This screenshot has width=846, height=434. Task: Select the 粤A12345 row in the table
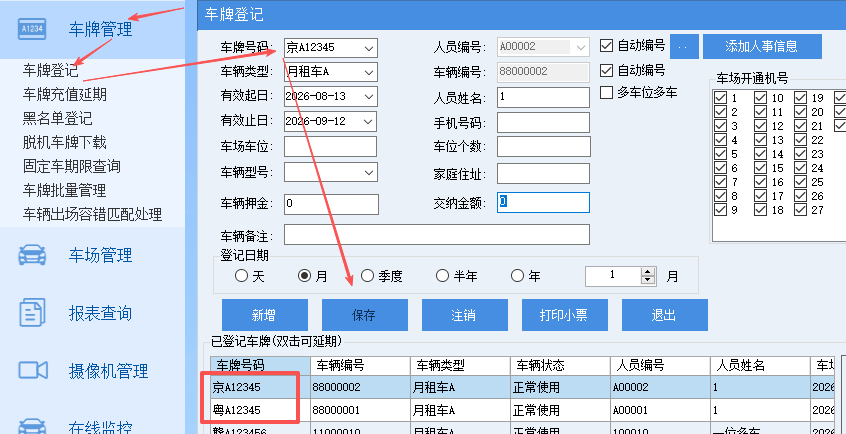518,410
